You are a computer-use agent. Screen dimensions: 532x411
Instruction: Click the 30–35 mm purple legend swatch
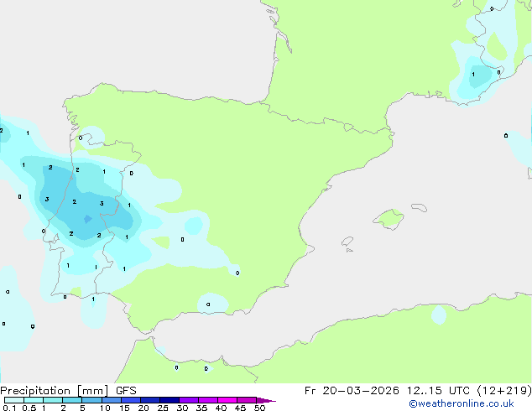189,400
